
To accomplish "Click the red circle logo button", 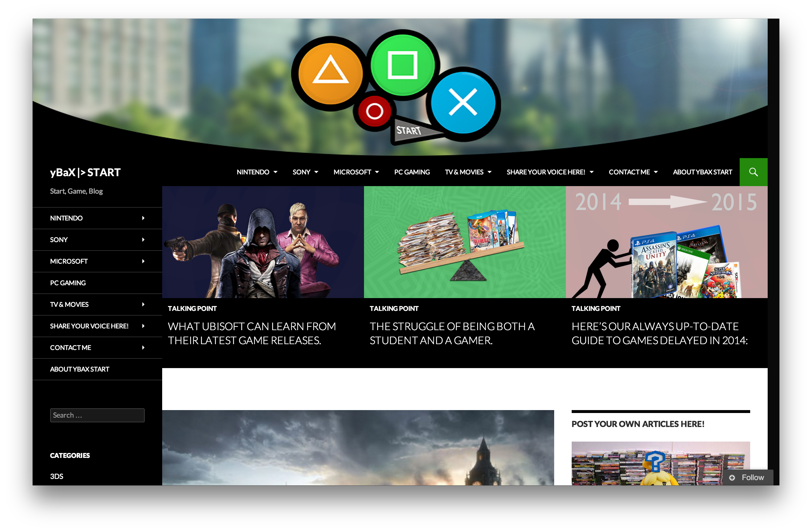I will (374, 111).
